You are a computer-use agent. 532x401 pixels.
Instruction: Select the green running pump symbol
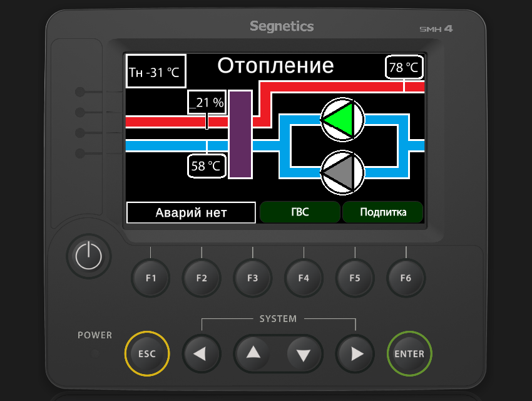342,120
